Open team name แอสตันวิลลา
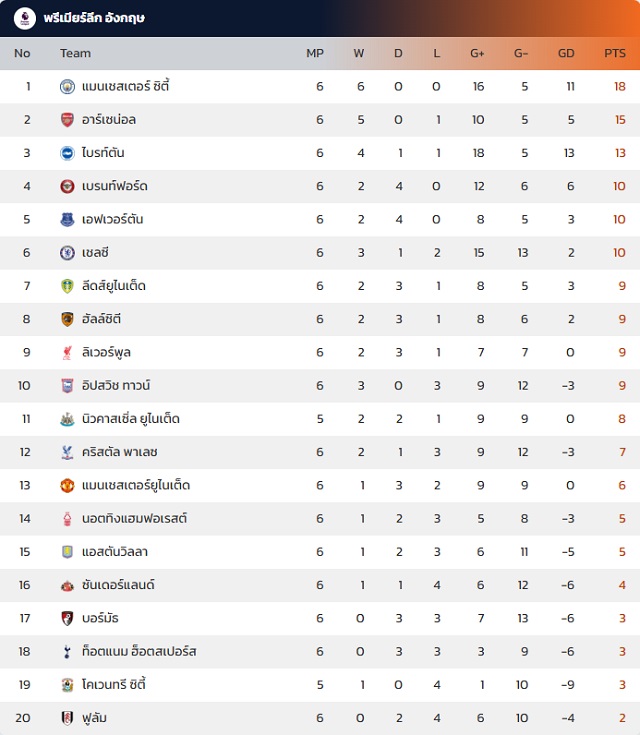This screenshot has width=640, height=735. [115, 552]
